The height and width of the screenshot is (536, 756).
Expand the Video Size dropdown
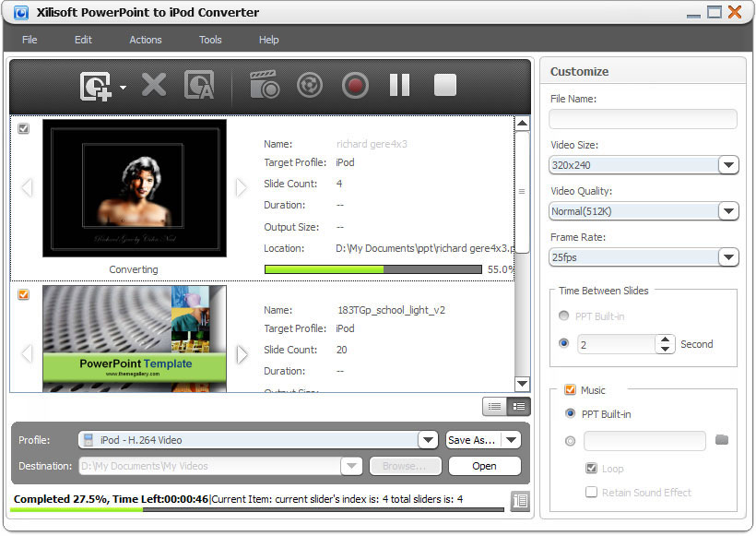click(x=728, y=165)
